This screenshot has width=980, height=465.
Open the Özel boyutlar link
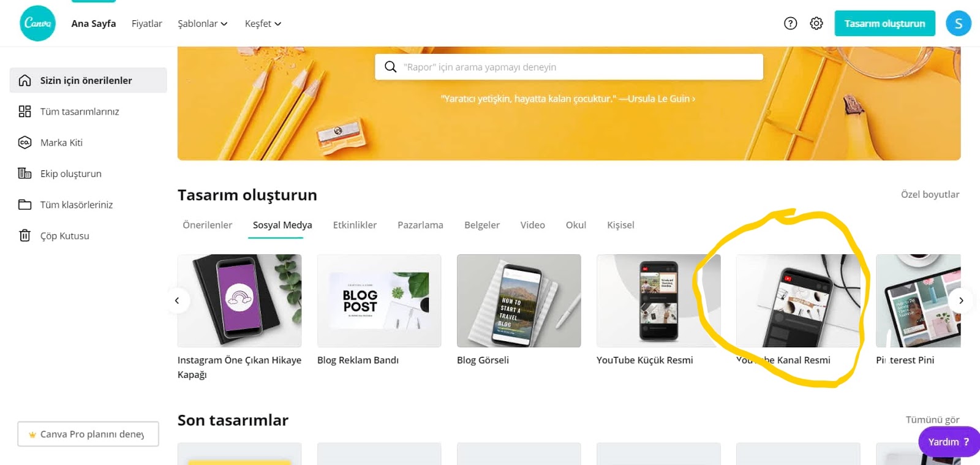tap(930, 194)
